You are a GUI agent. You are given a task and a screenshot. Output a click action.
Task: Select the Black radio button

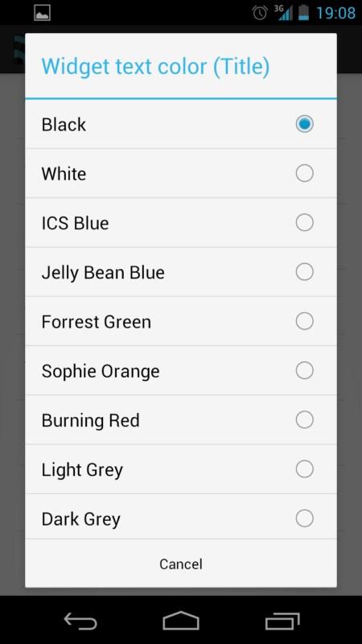pyautogui.click(x=305, y=124)
